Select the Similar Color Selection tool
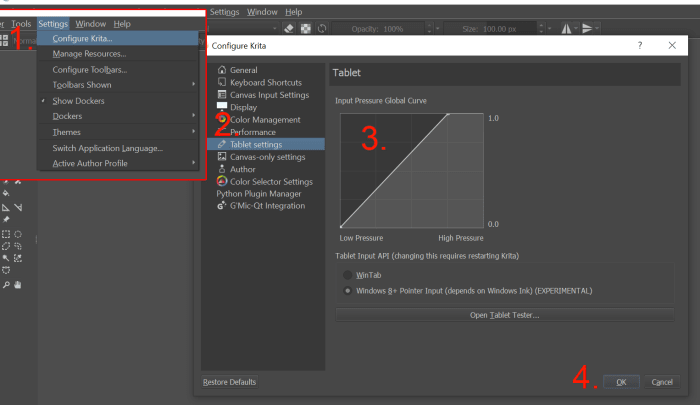 18,258
